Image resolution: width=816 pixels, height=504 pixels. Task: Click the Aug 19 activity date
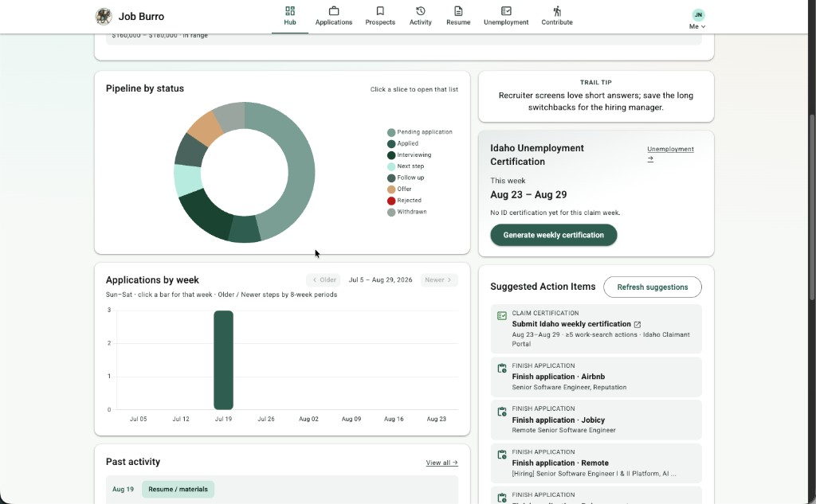coord(123,490)
